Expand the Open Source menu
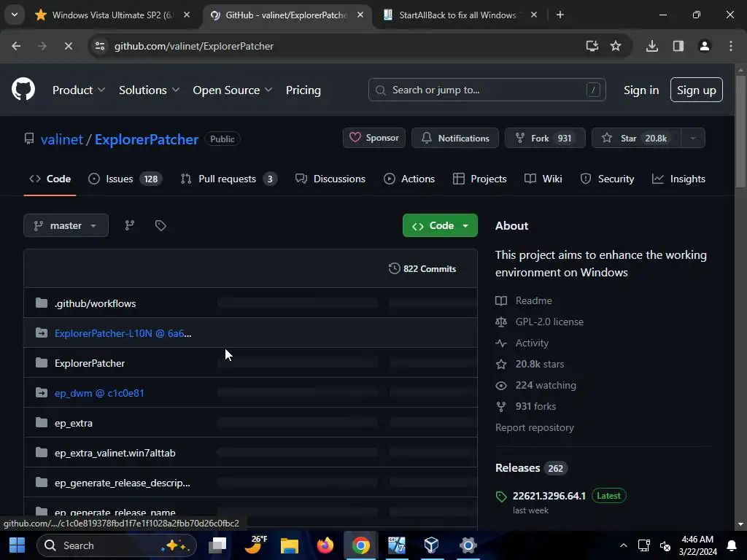 point(233,90)
